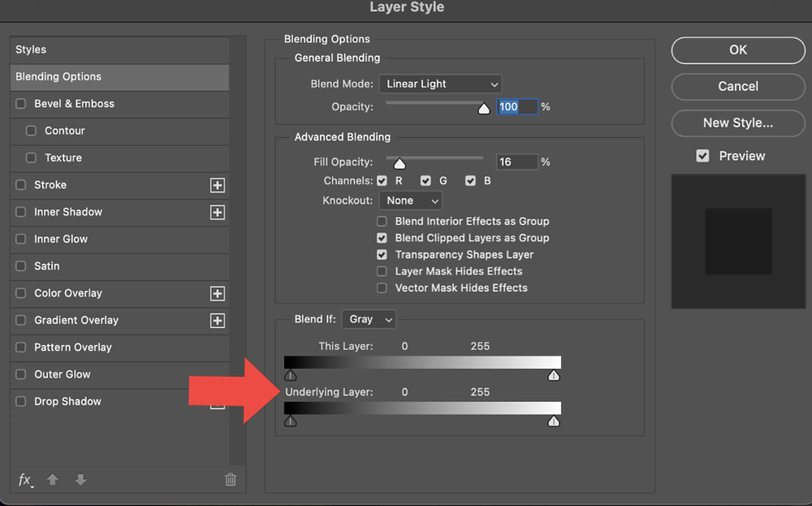Open the Blend If Gray dropdown
Image resolution: width=812 pixels, height=506 pixels.
[x=369, y=319]
